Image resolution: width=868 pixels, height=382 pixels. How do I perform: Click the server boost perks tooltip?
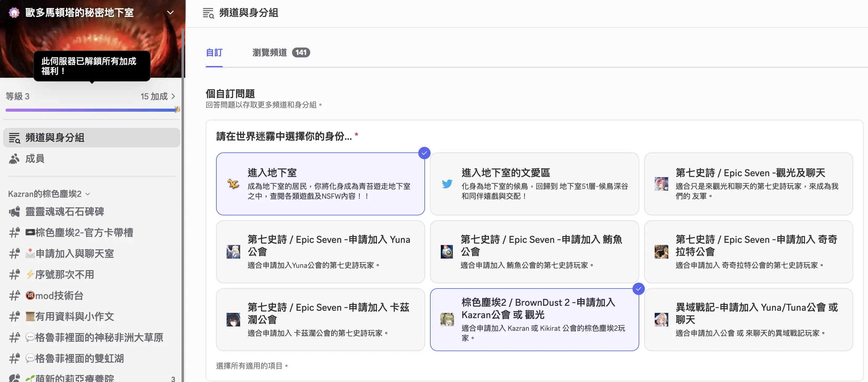tap(92, 66)
